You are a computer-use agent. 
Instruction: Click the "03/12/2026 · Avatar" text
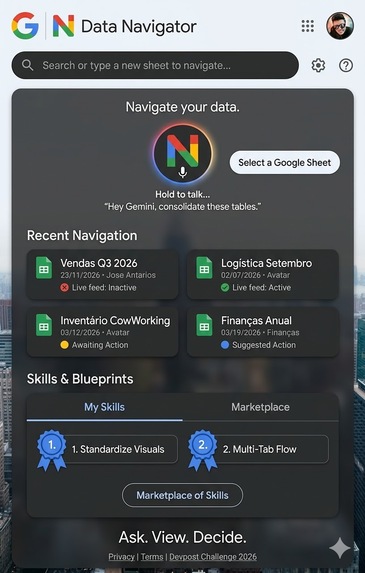95,333
